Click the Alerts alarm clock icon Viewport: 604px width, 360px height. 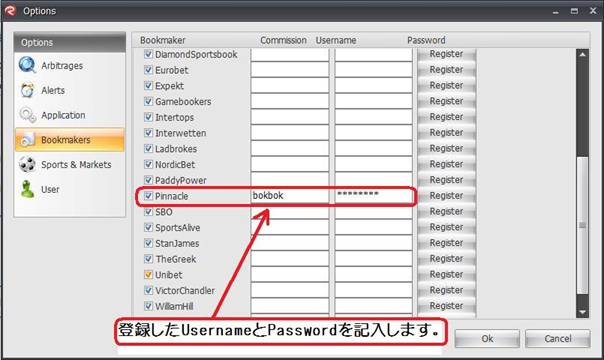[x=27, y=90]
